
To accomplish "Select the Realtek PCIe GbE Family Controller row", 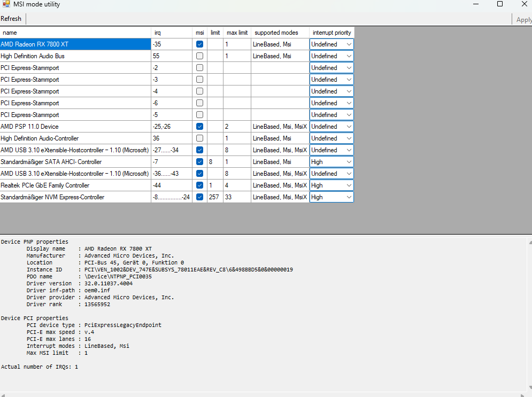I will [x=75, y=185].
